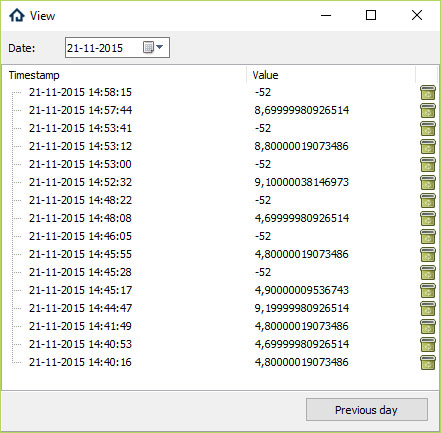The image size is (441, 433).
Task: Click the home icon in title bar
Action: pyautogui.click(x=17, y=15)
